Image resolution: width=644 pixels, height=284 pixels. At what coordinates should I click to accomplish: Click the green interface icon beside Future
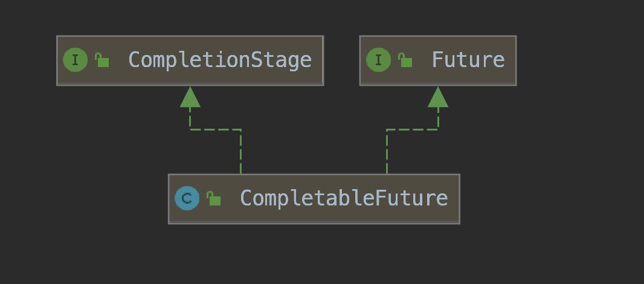(378, 60)
